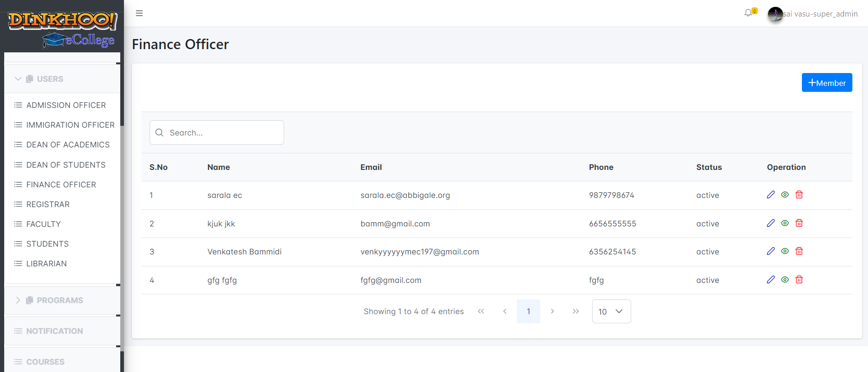
Task: Click name sarala ec
Action: tap(224, 195)
